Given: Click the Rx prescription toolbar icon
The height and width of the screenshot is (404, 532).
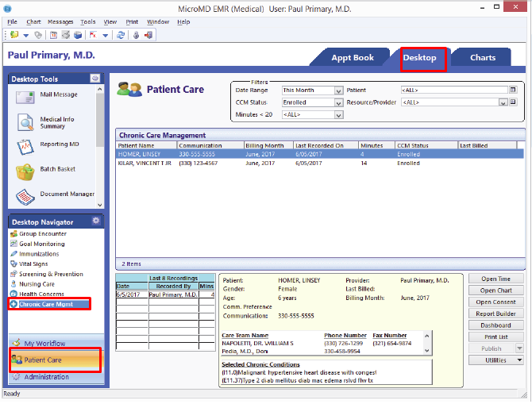Looking at the screenshot, I should point(93,35).
